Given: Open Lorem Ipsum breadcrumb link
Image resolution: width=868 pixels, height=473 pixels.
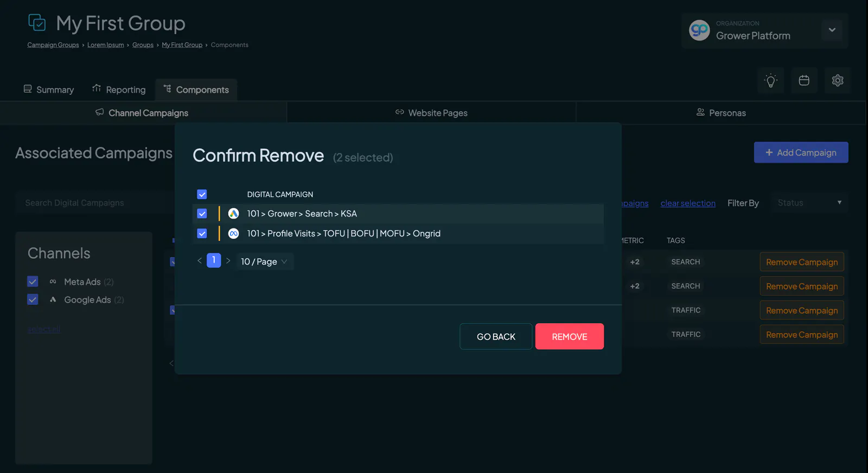Looking at the screenshot, I should pos(106,45).
